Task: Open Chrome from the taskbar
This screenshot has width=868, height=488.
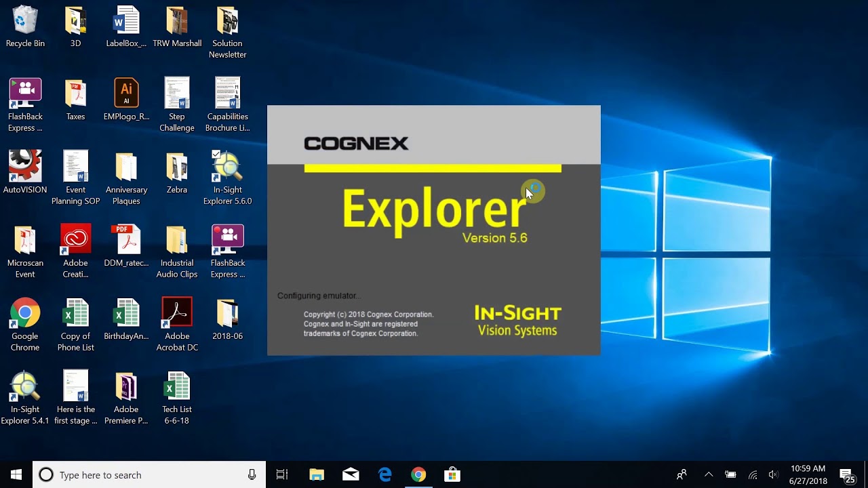Action: coord(418,474)
